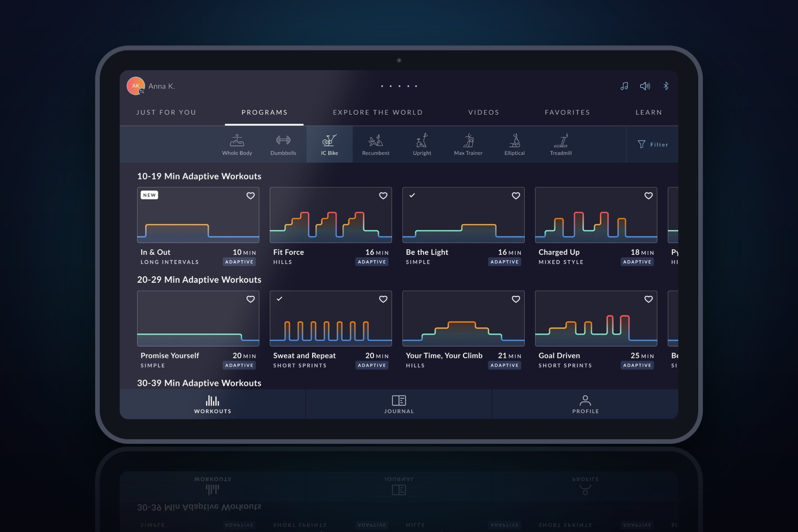
Task: Open Profile in bottom navigation
Action: 586,404
